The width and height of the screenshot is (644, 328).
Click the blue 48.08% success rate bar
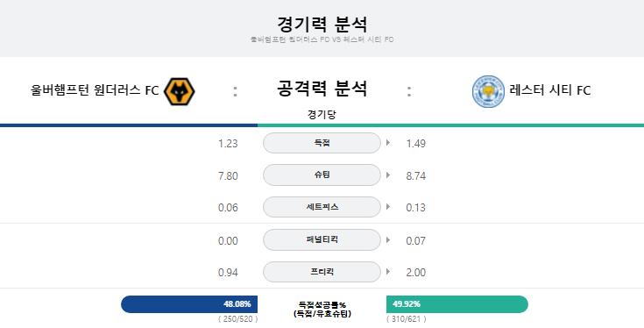189,304
